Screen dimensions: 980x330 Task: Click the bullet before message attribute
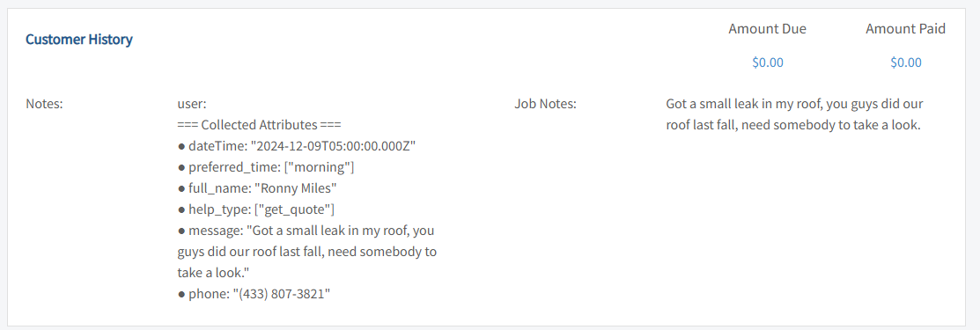click(182, 231)
